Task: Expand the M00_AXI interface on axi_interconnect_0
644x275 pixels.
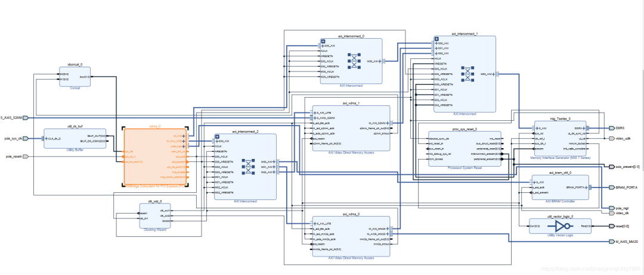Action: (383, 61)
